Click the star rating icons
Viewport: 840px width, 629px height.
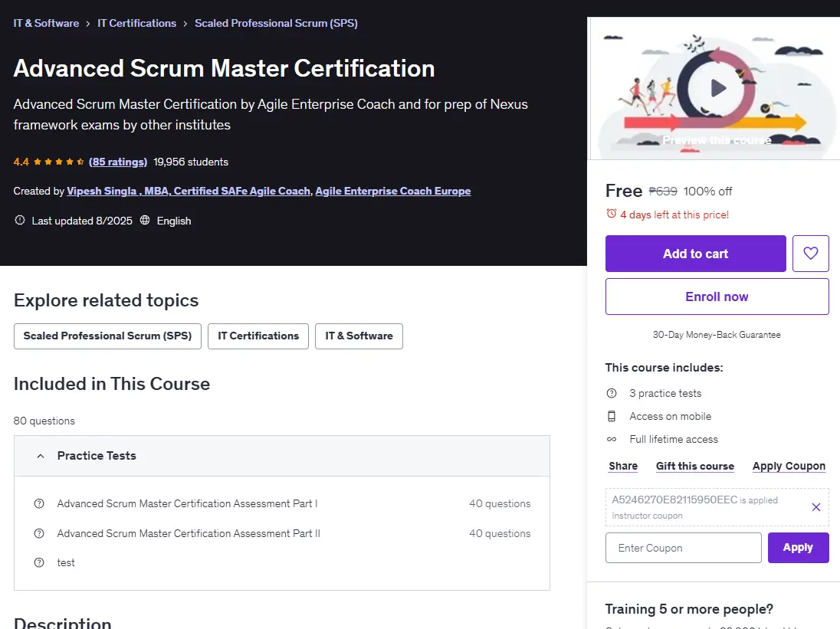(59, 162)
